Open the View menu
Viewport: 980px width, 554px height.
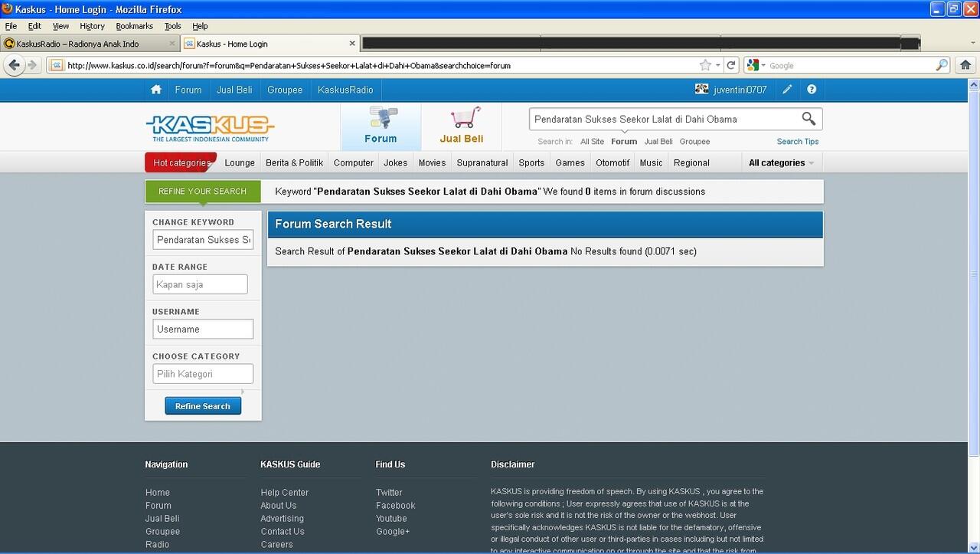click(x=60, y=26)
